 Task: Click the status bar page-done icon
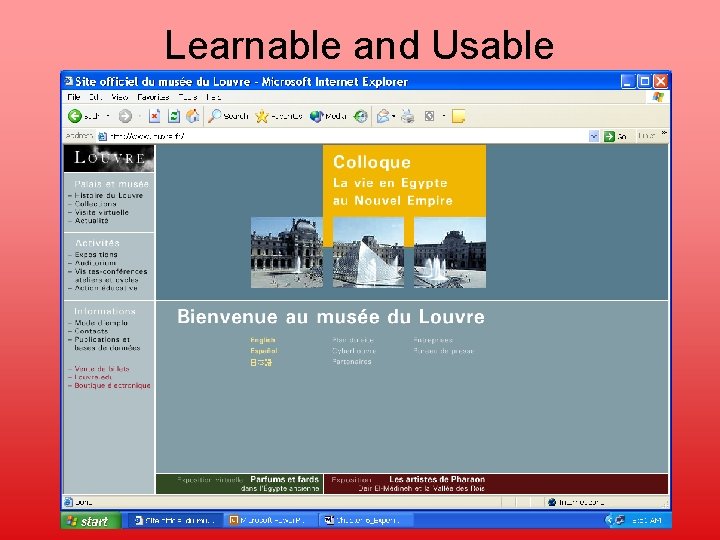point(69,502)
